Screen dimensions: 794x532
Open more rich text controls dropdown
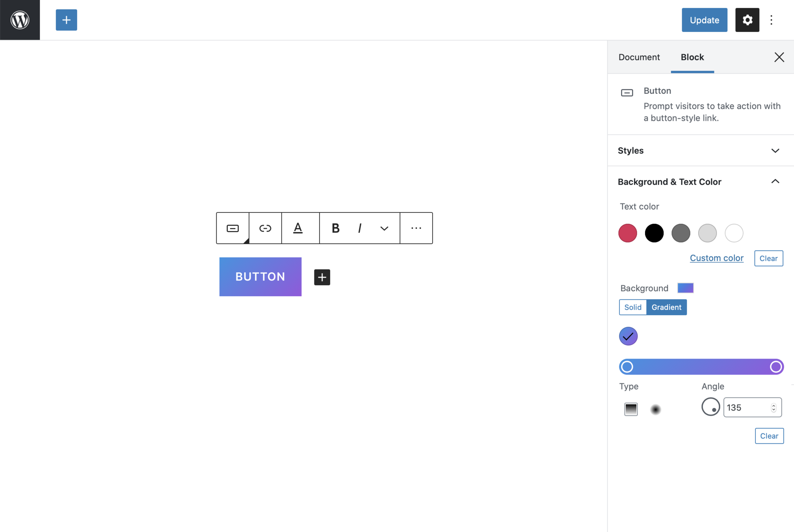(x=384, y=228)
